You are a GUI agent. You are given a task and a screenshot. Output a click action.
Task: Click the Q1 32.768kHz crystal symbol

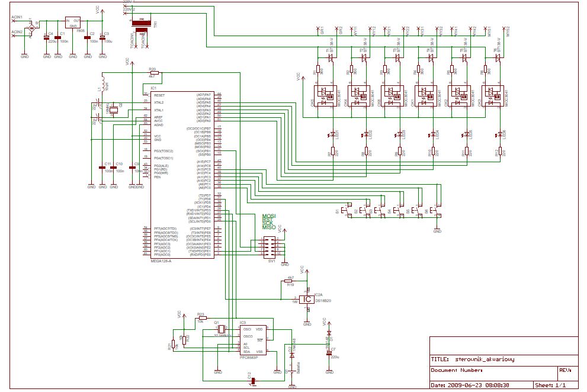click(222, 329)
